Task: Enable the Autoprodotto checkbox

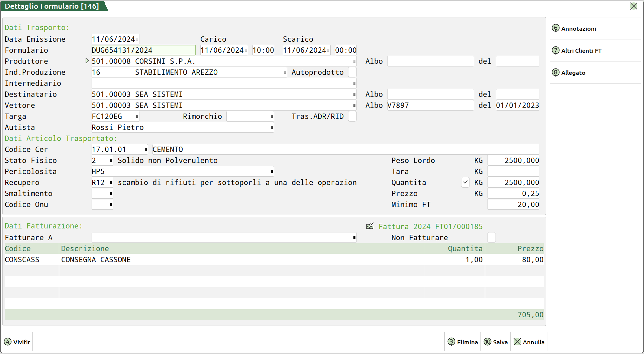Action: pyautogui.click(x=352, y=72)
